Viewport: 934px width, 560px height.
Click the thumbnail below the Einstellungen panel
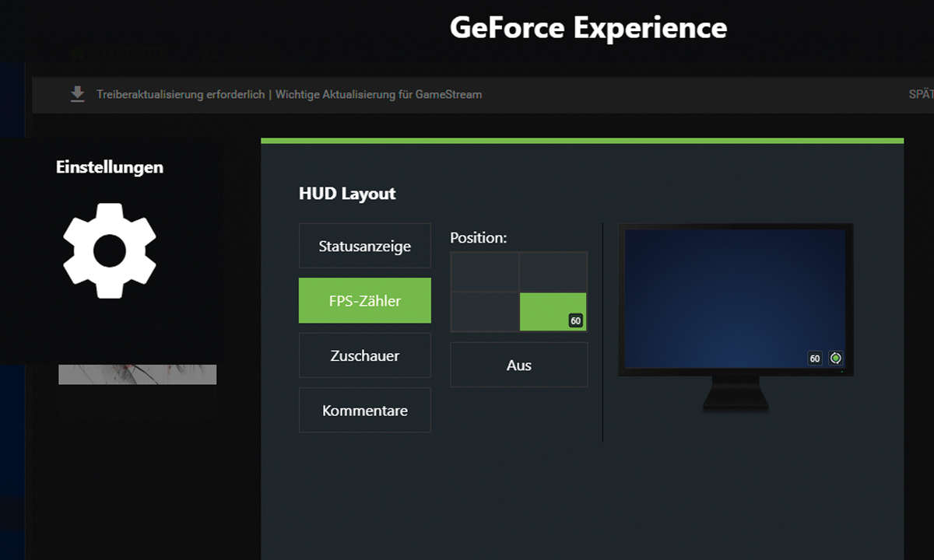click(137, 374)
